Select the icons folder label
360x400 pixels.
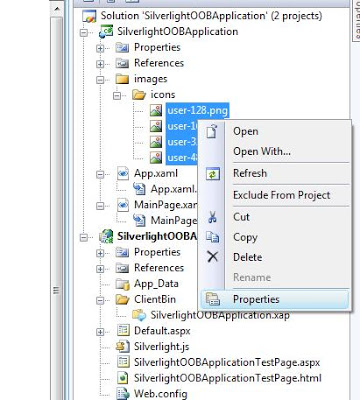[163, 95]
